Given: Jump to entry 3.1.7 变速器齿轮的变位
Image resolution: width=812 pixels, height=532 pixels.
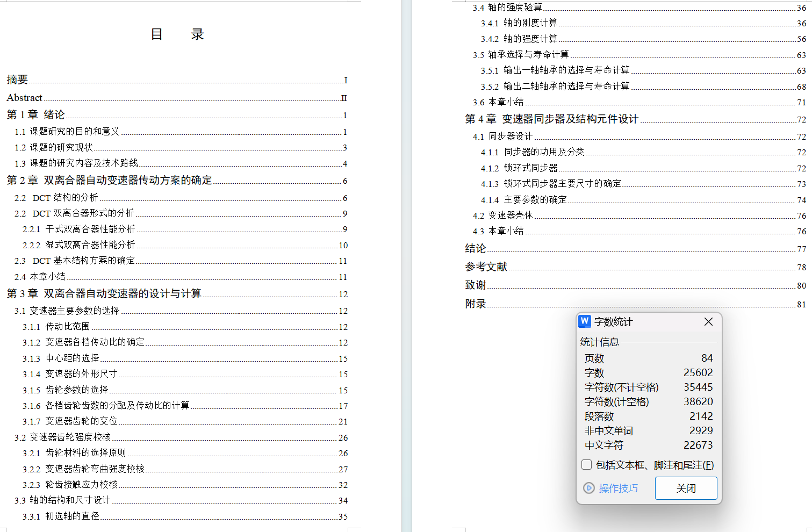Looking at the screenshot, I should click(185, 421).
